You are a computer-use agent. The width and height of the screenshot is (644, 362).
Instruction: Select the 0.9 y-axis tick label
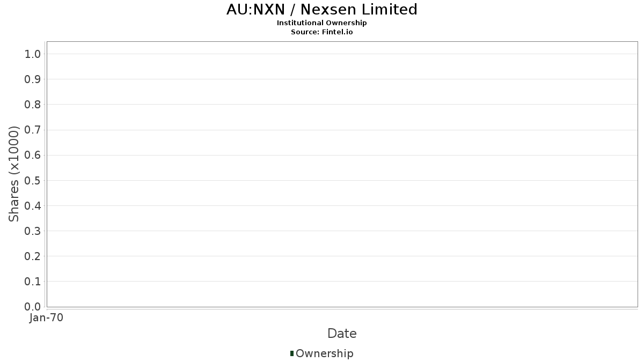coord(33,79)
